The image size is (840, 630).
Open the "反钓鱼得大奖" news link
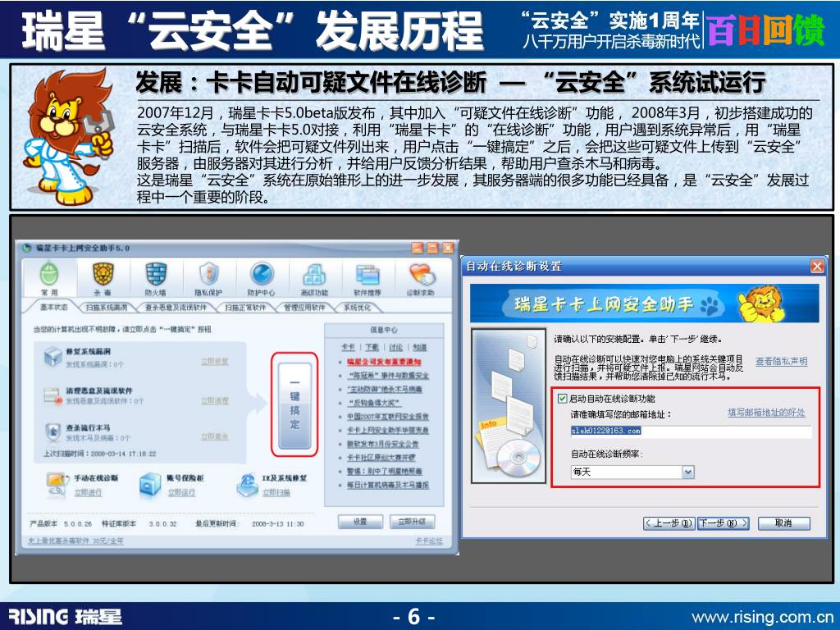point(374,403)
